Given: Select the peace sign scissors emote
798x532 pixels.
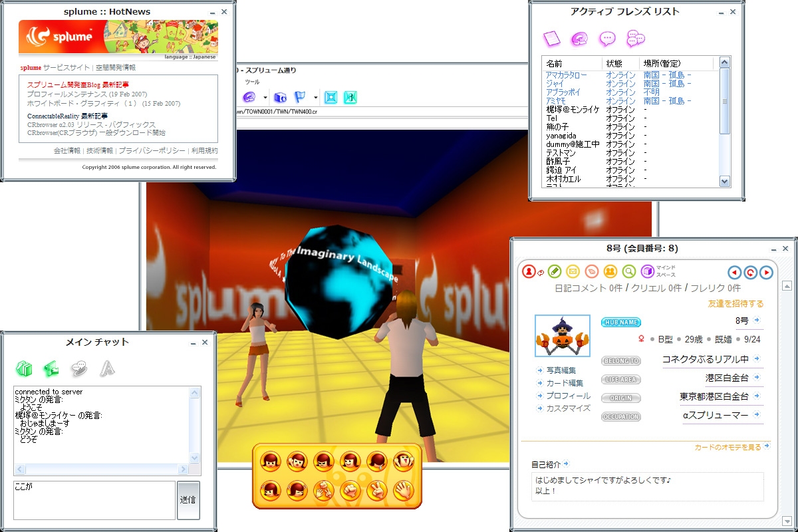Looking at the screenshot, I should [x=376, y=490].
